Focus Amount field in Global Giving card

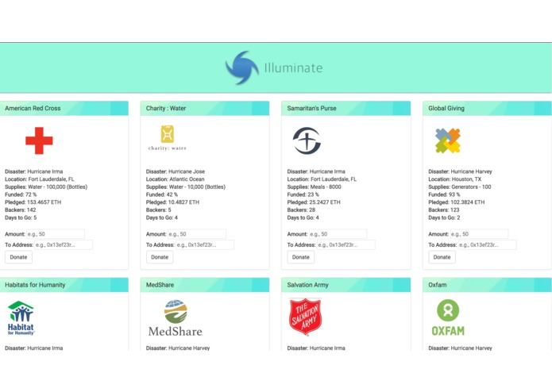(479, 234)
